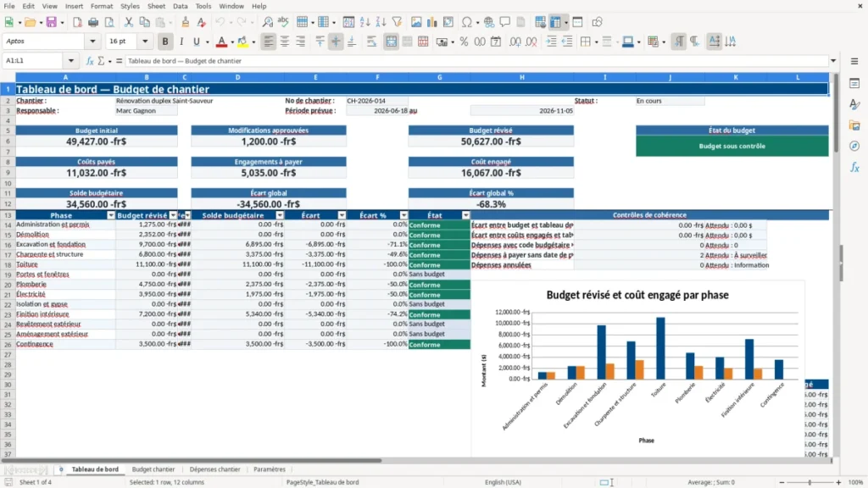Open the Tools menu

coord(203,6)
